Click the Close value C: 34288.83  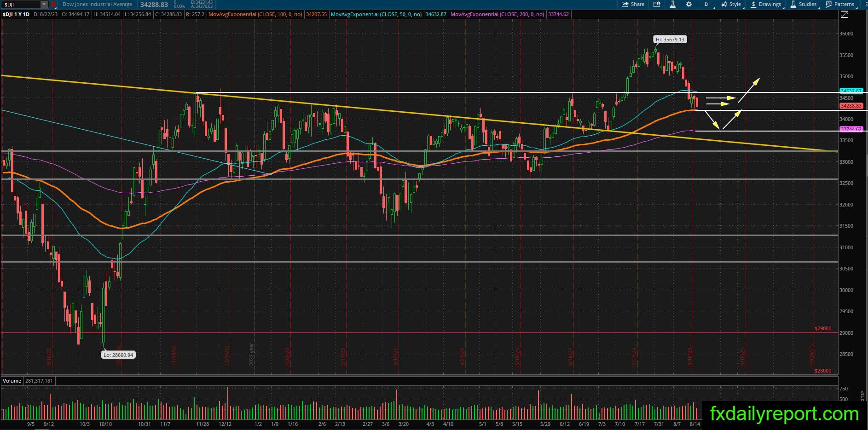(168, 14)
